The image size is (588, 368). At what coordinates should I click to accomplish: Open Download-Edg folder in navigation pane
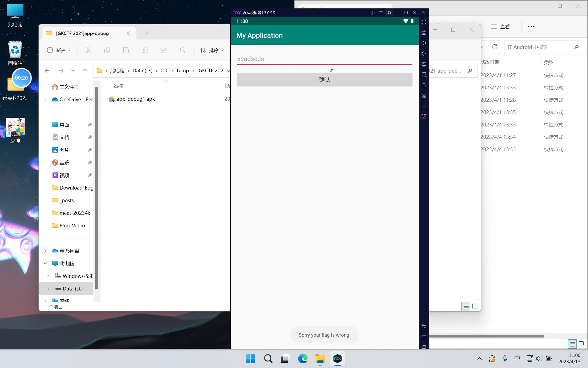pyautogui.click(x=73, y=188)
